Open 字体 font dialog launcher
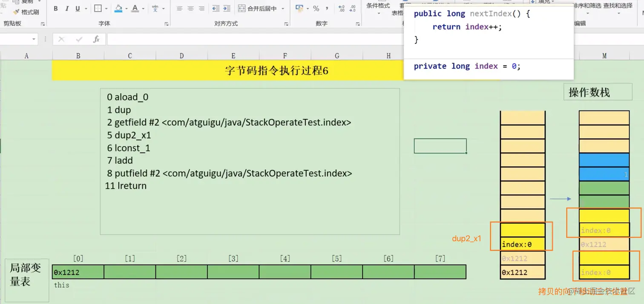644x304 pixels. 166,24
